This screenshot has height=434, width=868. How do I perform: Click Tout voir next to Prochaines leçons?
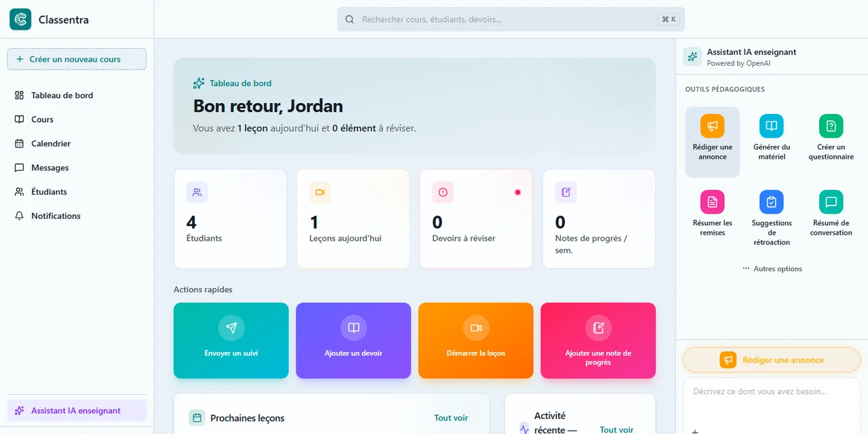(451, 418)
